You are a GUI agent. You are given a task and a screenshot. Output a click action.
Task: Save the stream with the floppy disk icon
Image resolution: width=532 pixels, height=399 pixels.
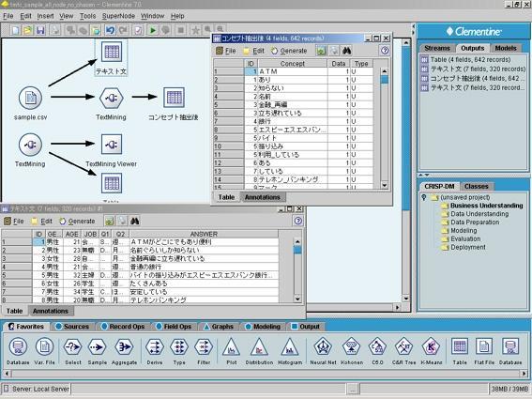click(x=40, y=30)
